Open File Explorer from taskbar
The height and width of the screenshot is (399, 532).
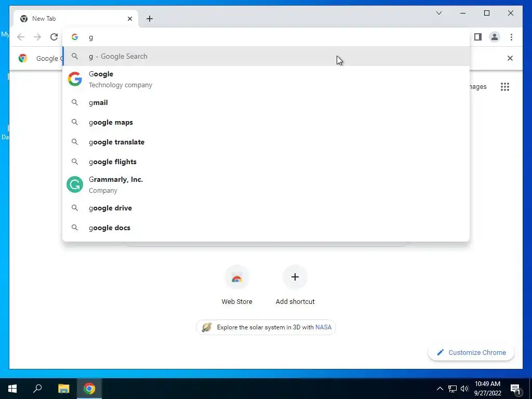[x=63, y=389]
